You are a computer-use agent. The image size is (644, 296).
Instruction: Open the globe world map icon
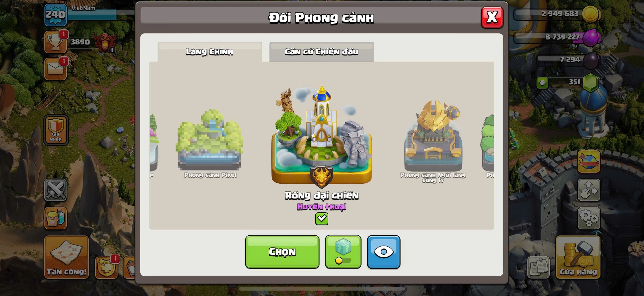pyautogui.click(x=589, y=162)
